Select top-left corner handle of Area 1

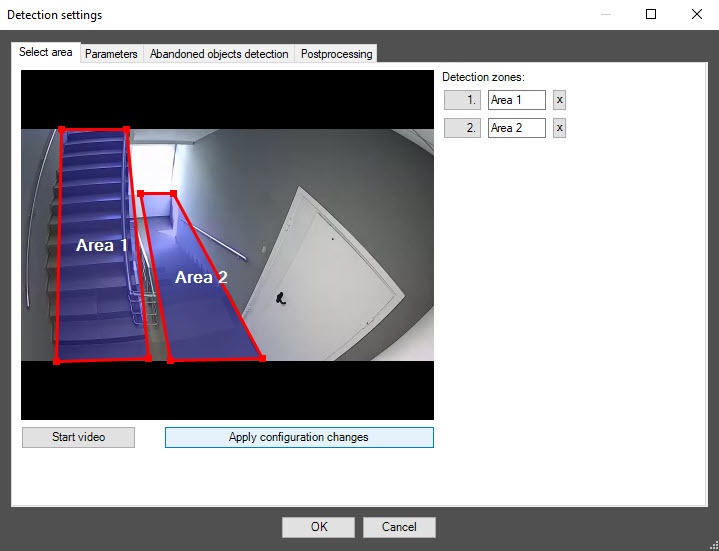tap(62, 129)
